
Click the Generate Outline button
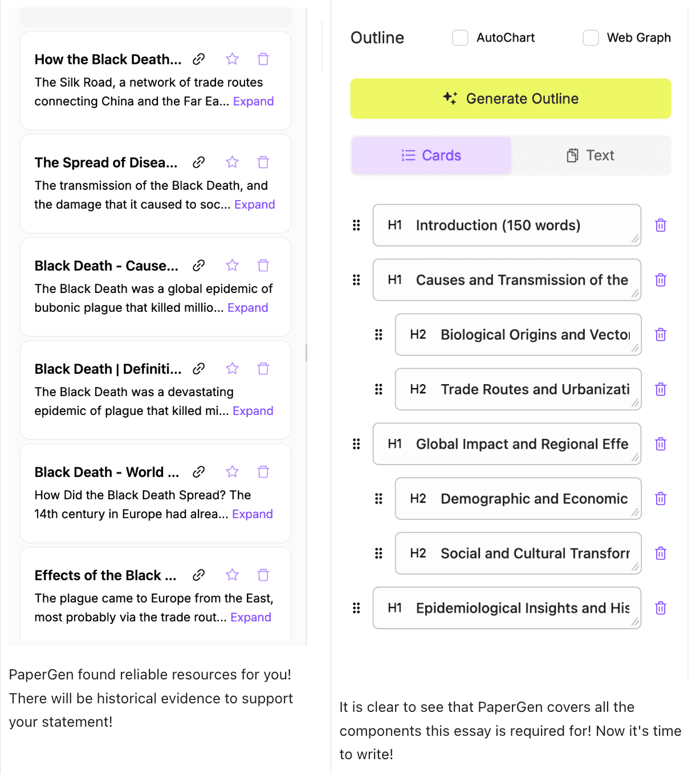510,99
